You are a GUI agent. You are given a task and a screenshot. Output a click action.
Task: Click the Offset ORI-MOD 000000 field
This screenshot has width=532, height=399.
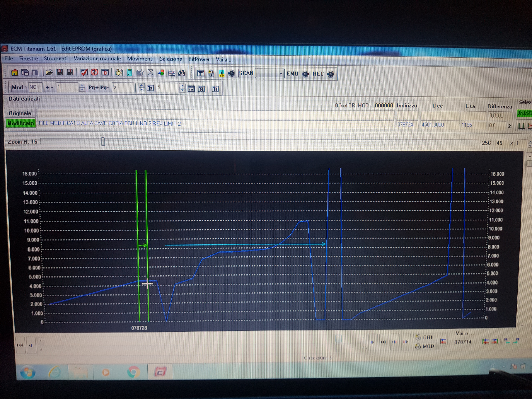[x=384, y=105]
